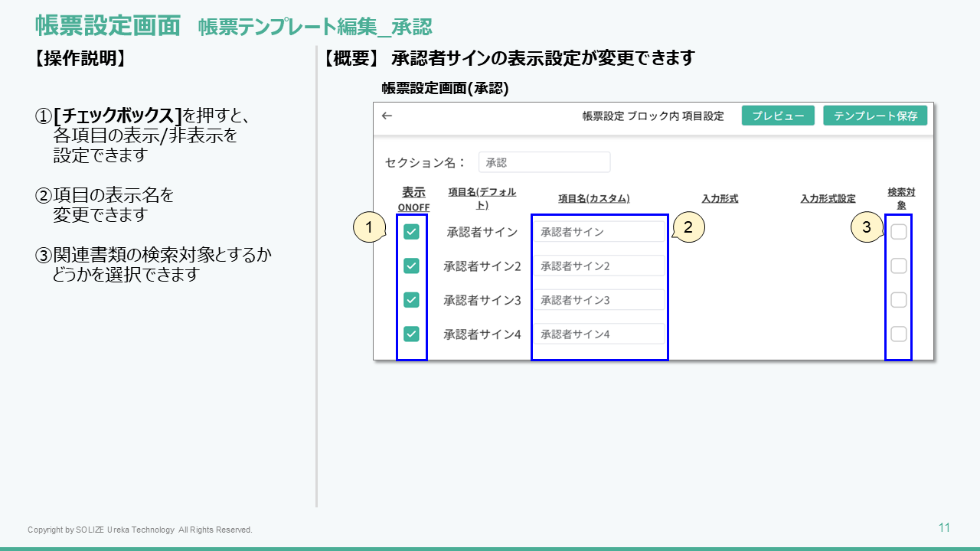
Task: Click custom name field for 承認者サイン2
Action: point(599,266)
